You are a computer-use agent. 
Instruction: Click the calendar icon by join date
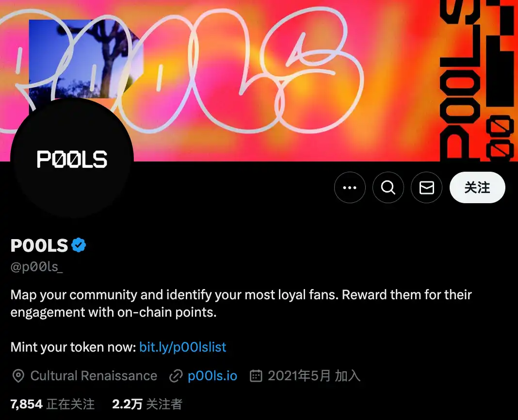pos(256,376)
